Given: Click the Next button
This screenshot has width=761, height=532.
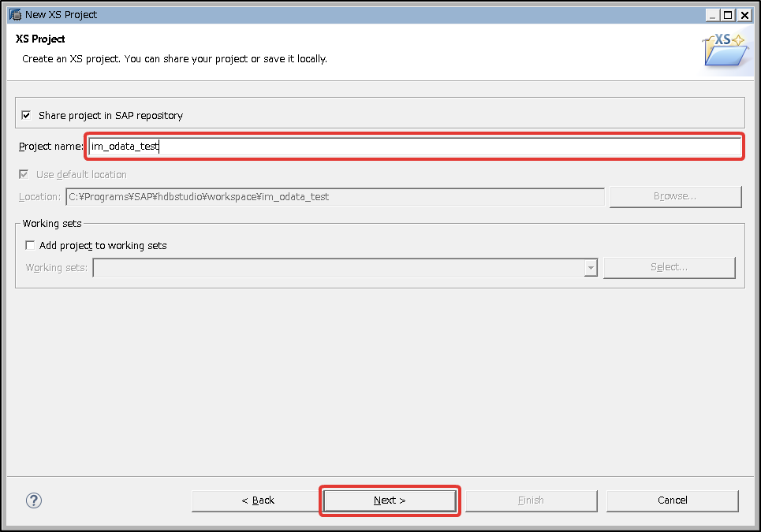Looking at the screenshot, I should pyautogui.click(x=390, y=500).
